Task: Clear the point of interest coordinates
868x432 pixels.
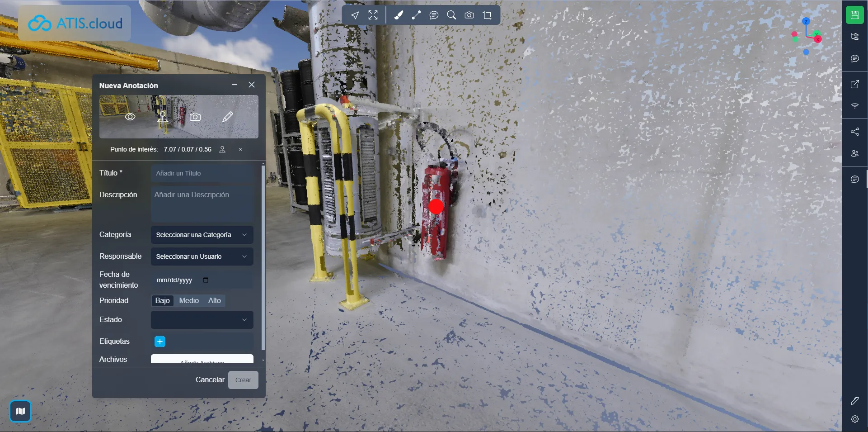Action: [240, 149]
